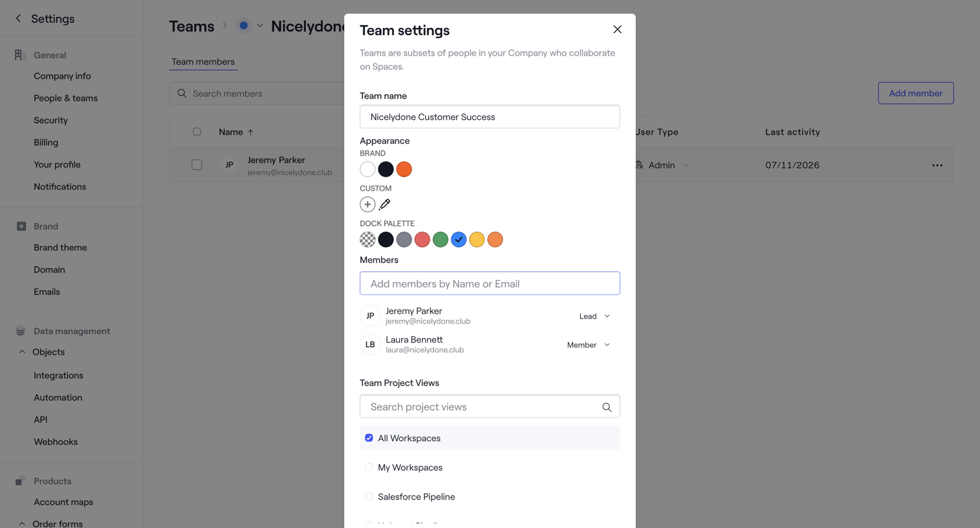This screenshot has height=528, width=980.
Task: Open the Member role dropdown for Laura Bennett
Action: (588, 345)
